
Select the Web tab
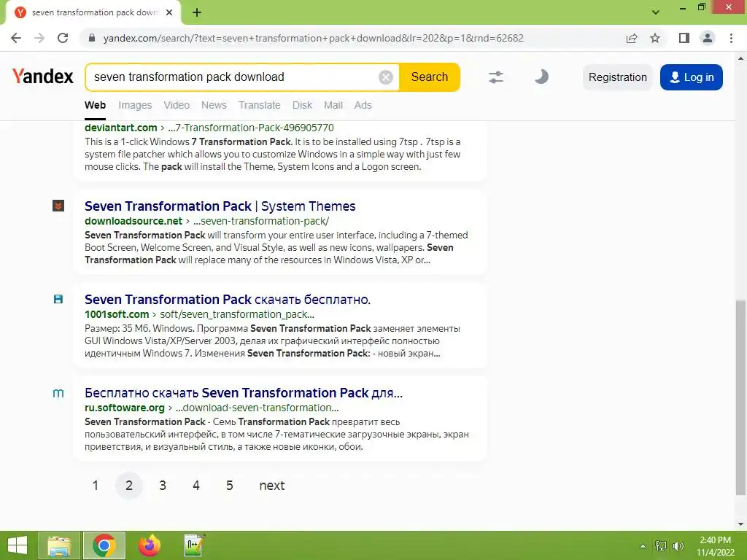[96, 105]
